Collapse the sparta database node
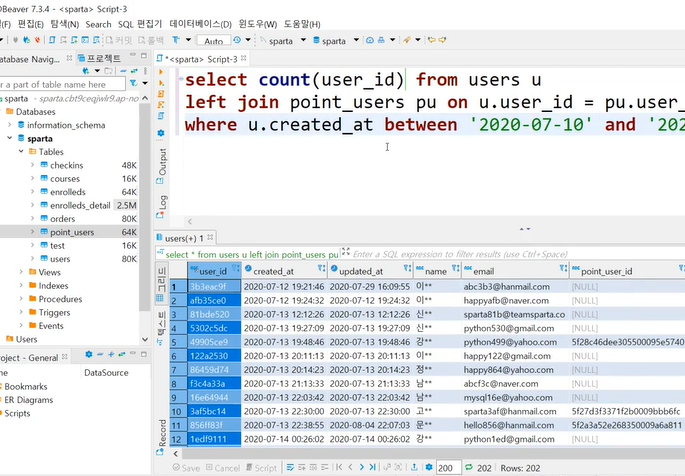685x476 pixels. click(x=10, y=138)
